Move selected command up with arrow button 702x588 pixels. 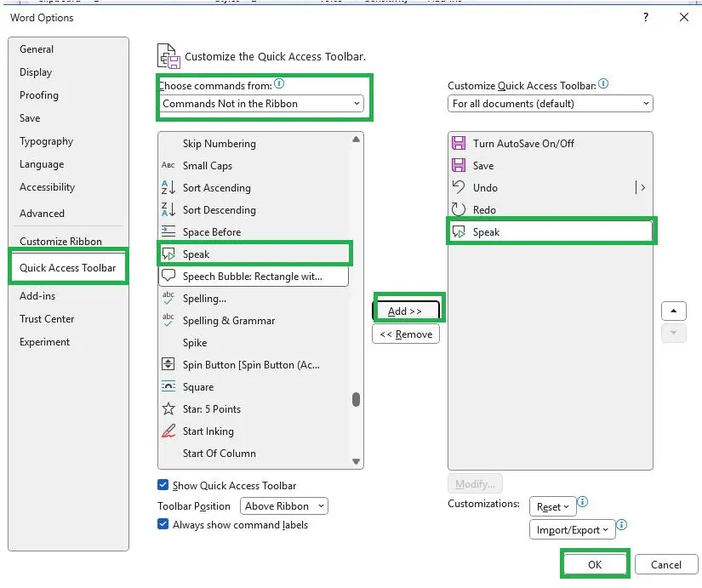coord(673,311)
